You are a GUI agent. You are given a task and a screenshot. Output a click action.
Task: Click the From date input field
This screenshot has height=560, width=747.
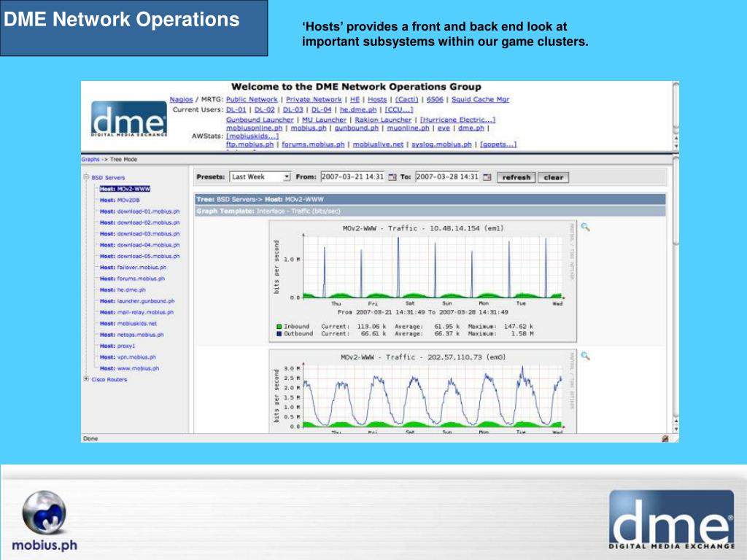352,176
